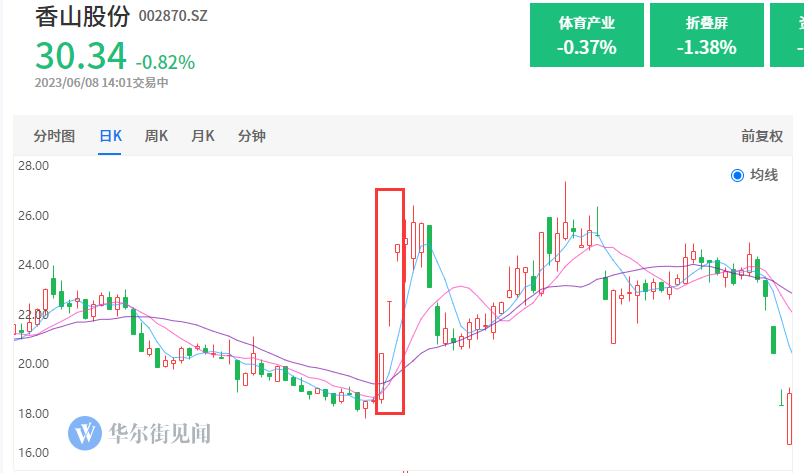
Task: Click the 002870.SZ stock code
Action: (173, 16)
